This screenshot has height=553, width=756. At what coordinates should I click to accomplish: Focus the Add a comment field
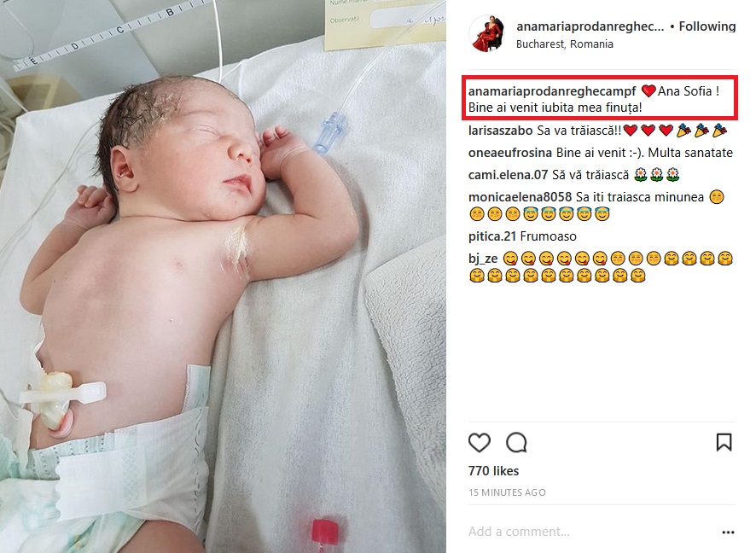pos(592,532)
